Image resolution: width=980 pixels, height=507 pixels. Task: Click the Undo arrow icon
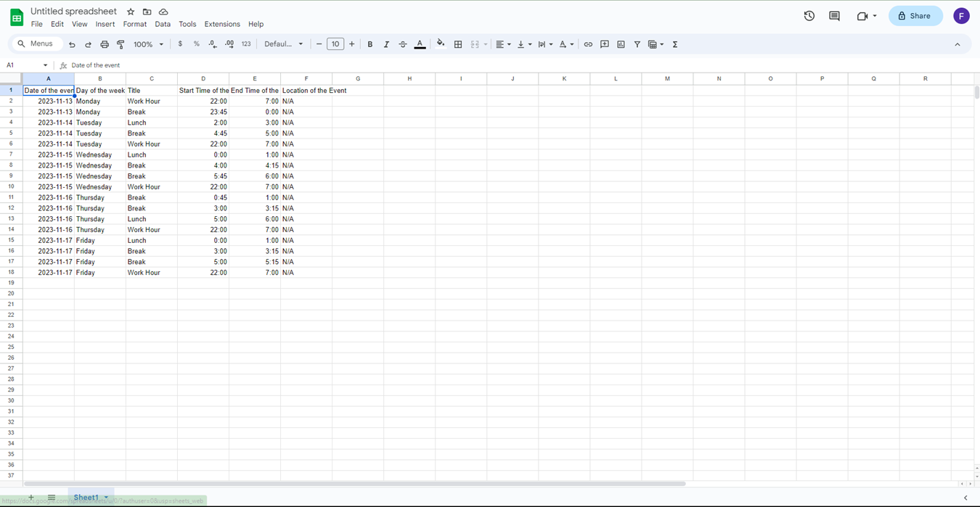[72, 44]
